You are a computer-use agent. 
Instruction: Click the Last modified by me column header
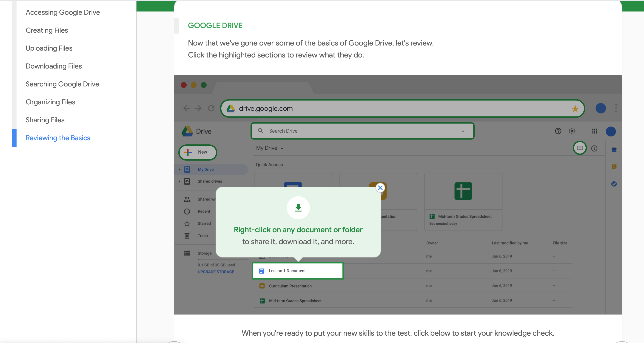(x=510, y=243)
